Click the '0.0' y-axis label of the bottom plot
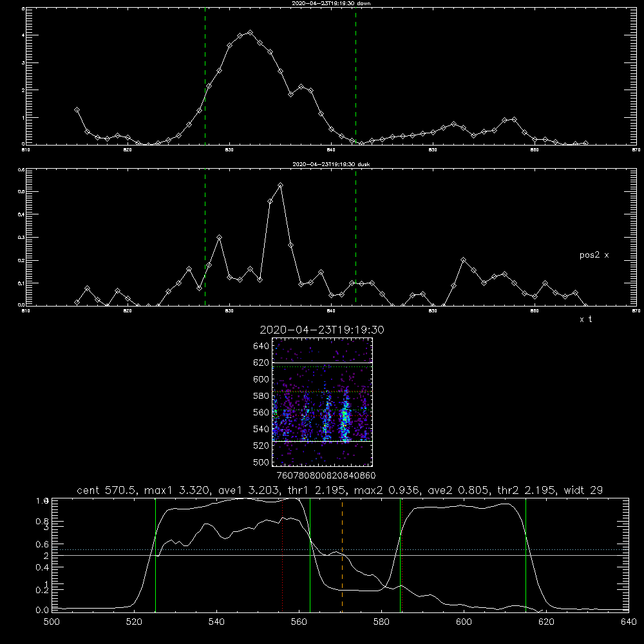644x644 pixels. (x=43, y=610)
